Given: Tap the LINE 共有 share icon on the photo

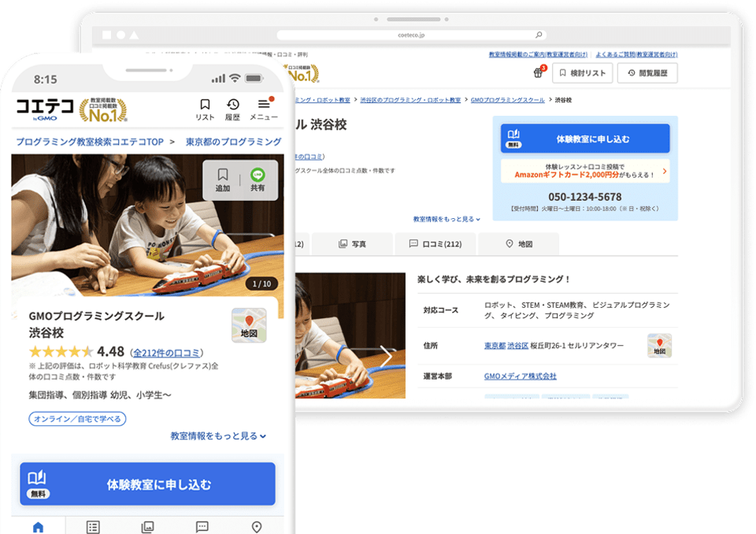Looking at the screenshot, I should (x=258, y=174).
